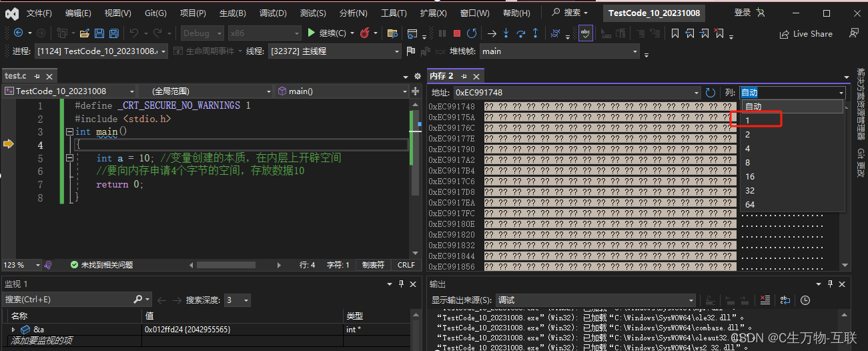This screenshot has height=351, width=868.
Task: Click the Navigate Backward arrow icon
Action: pos(17,33)
